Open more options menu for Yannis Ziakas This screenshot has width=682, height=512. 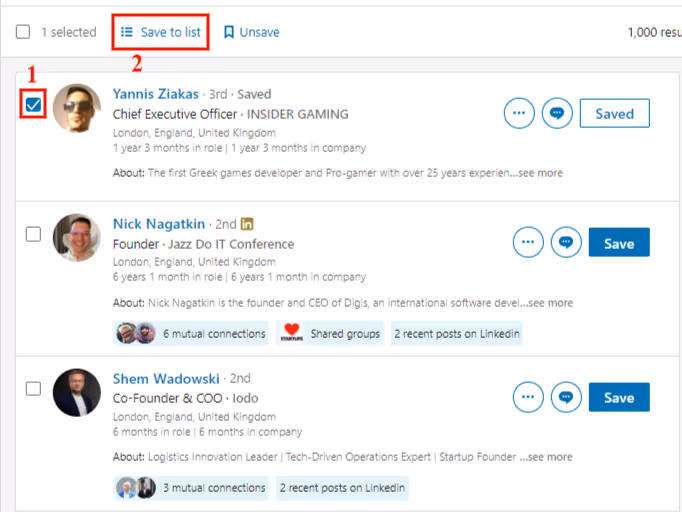click(519, 113)
